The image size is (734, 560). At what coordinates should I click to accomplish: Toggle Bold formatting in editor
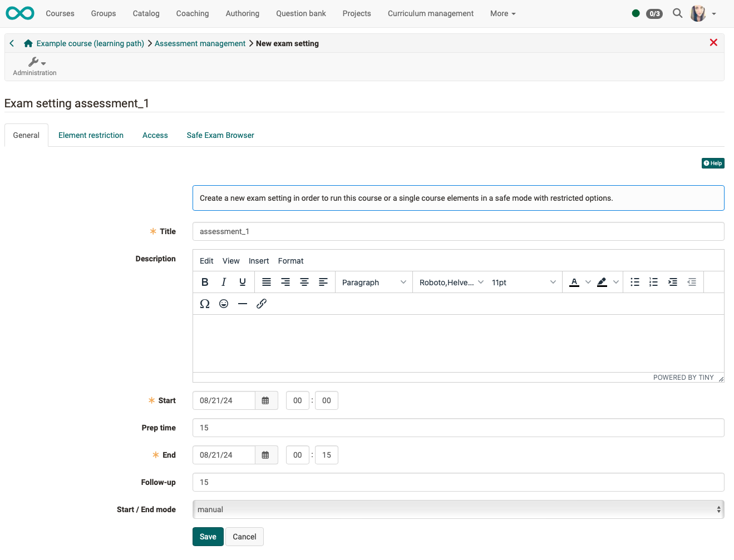(205, 282)
